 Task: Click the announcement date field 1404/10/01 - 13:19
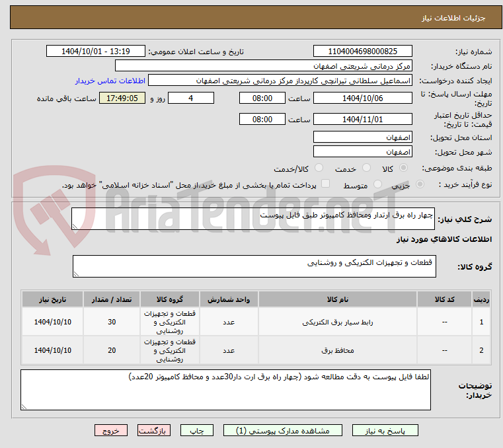(96, 52)
